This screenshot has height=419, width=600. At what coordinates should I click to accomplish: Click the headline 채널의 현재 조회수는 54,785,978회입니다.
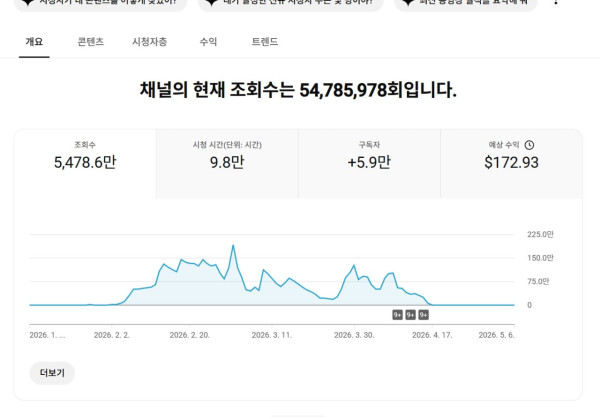[298, 90]
